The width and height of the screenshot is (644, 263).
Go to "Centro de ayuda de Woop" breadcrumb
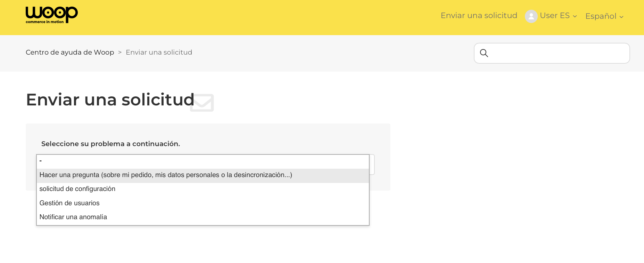(x=70, y=52)
